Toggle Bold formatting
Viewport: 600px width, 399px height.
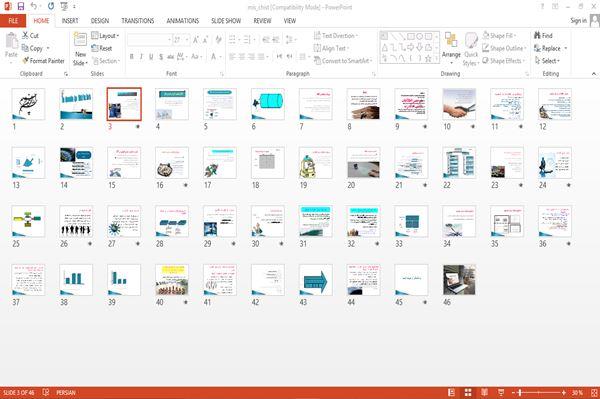click(131, 57)
